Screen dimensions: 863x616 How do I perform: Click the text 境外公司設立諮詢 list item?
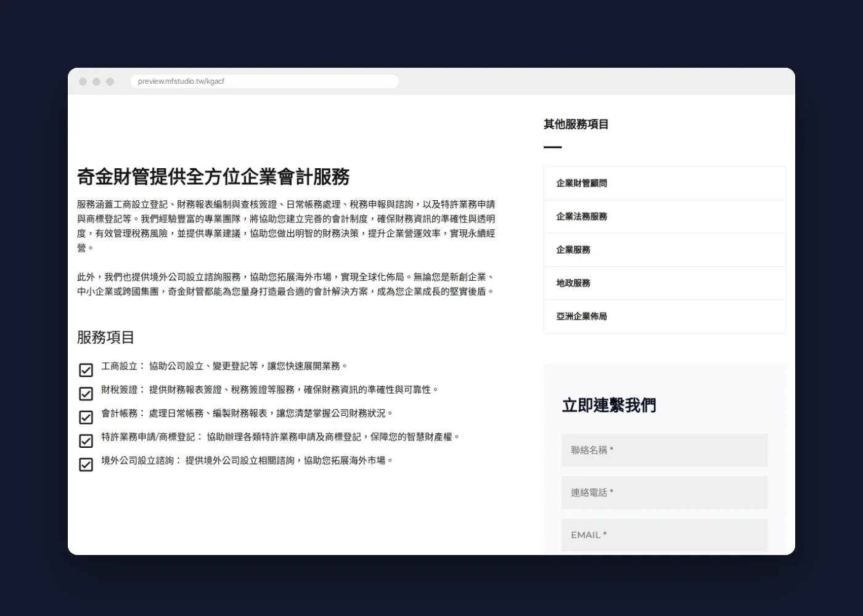click(247, 460)
